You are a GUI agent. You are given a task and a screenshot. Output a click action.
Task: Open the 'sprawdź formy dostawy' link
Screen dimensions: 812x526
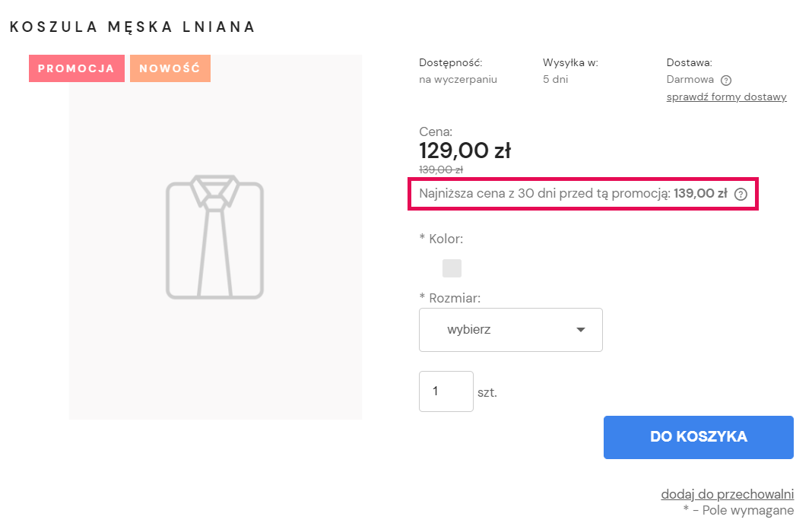pos(726,97)
